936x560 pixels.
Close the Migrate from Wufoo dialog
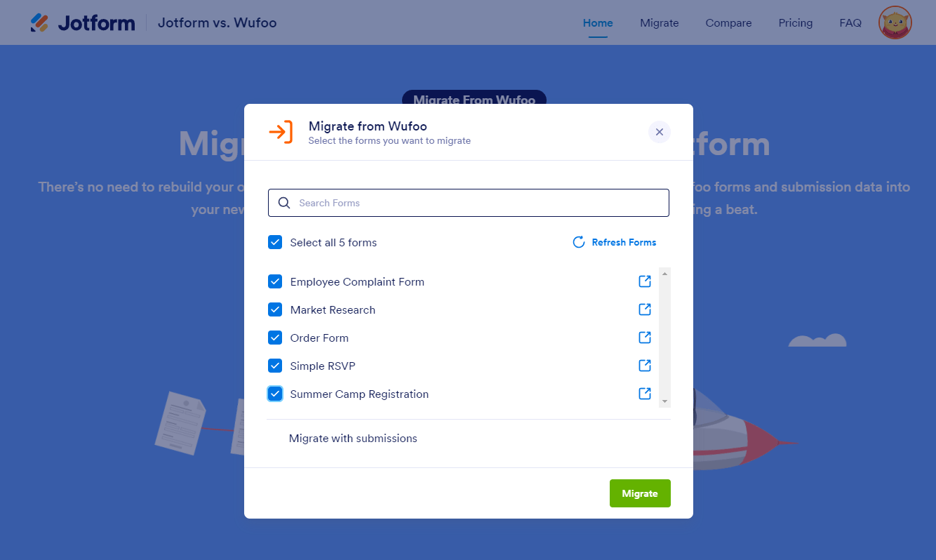tap(659, 132)
